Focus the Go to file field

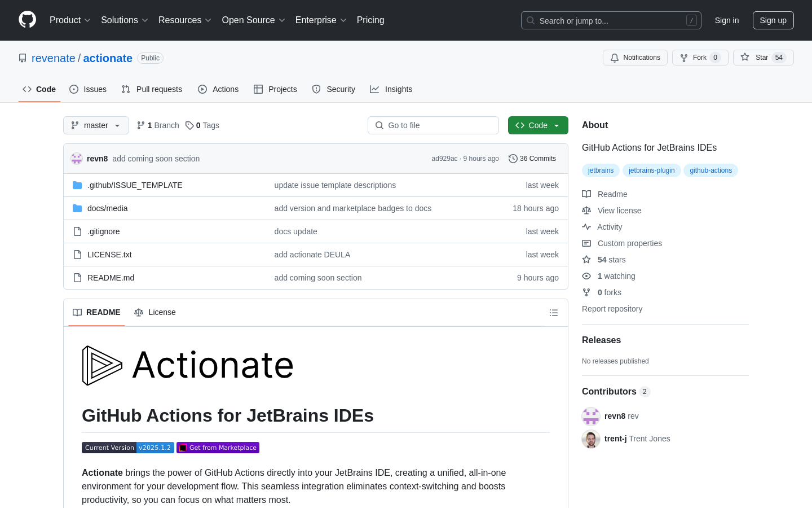(x=433, y=125)
